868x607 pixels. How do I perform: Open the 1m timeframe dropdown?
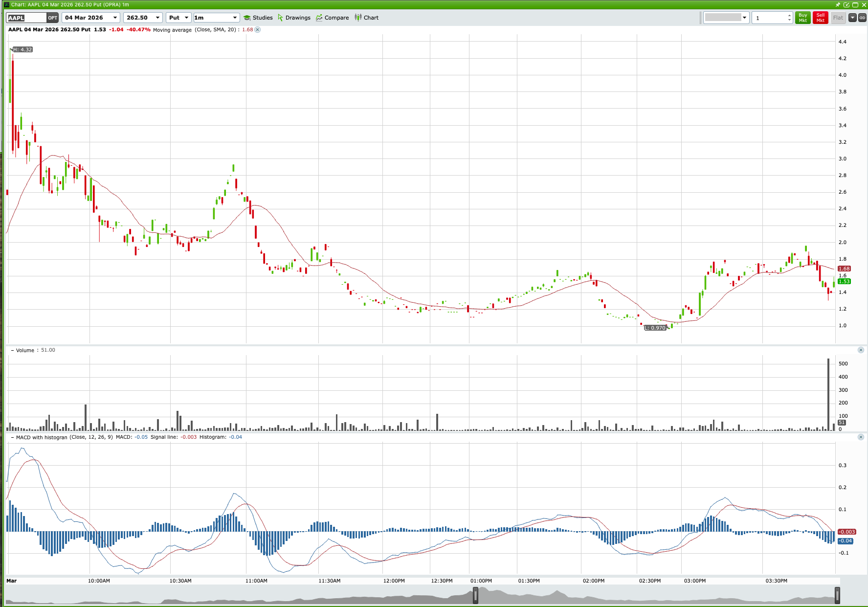[x=234, y=17]
